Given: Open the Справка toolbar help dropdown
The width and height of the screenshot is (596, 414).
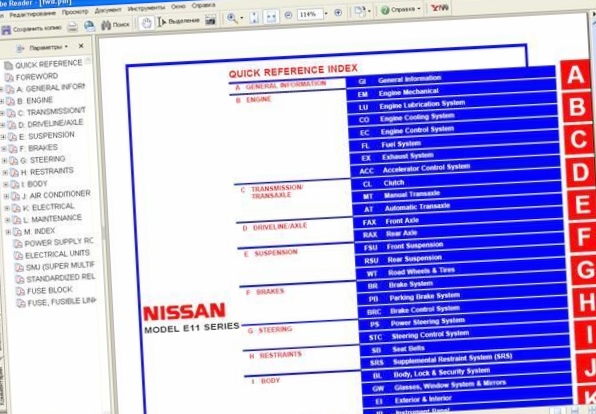Looking at the screenshot, I should [x=405, y=9].
